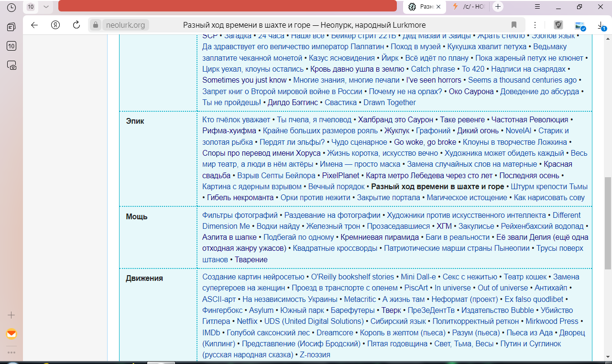Open the 'Кто пчёлок уважает' link
Screen dimensions: 612x364
click(x=236, y=119)
